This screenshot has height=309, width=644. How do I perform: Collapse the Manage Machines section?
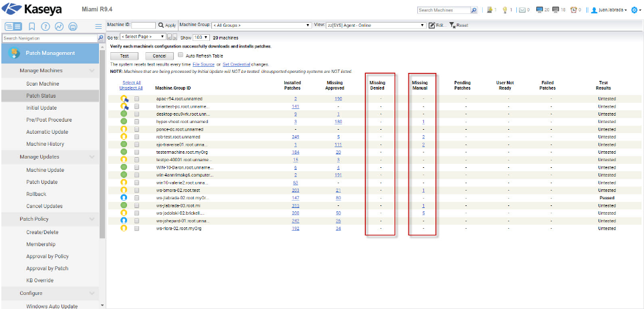[x=92, y=71]
